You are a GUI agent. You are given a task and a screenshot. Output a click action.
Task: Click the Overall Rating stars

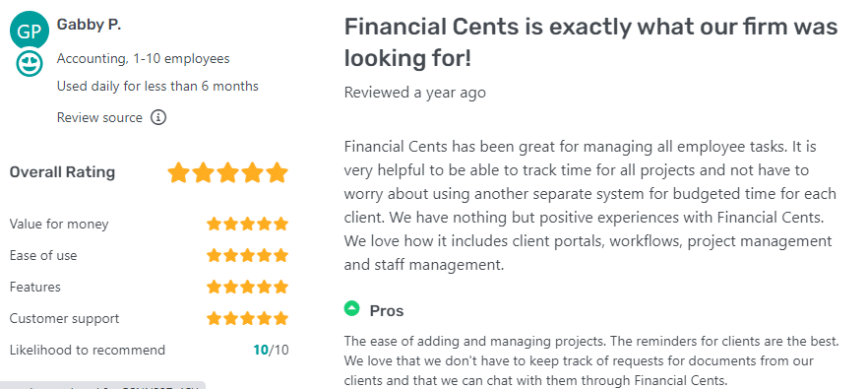228,172
